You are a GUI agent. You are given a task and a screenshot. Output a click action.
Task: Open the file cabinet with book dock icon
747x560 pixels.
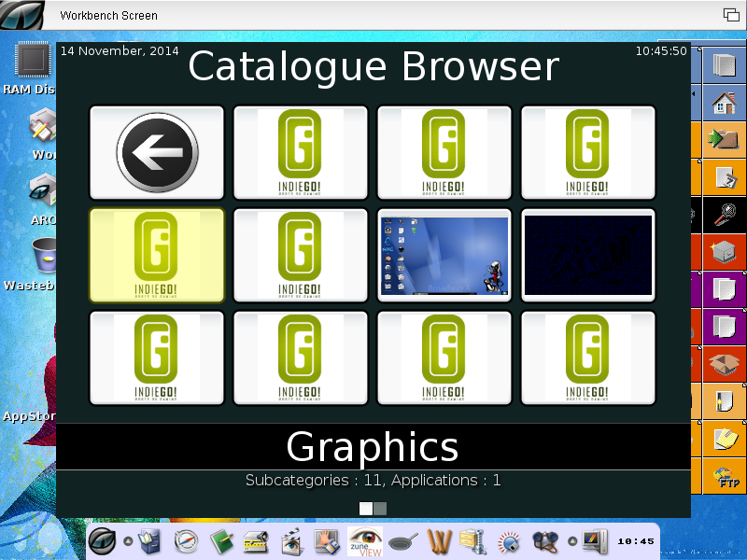(x=150, y=541)
